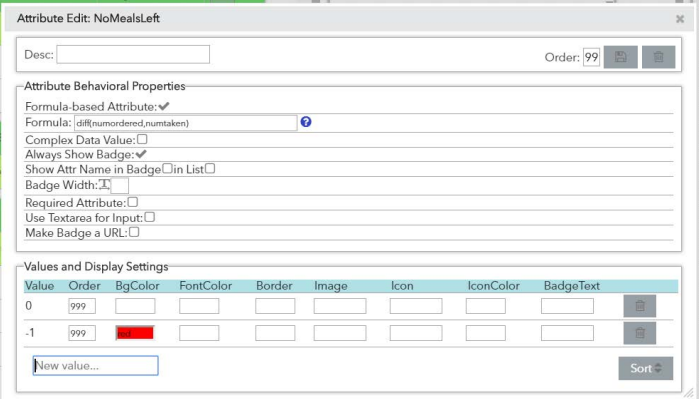Click the red BgColor swatch for value -1
This screenshot has width=699, height=399.
[135, 333]
